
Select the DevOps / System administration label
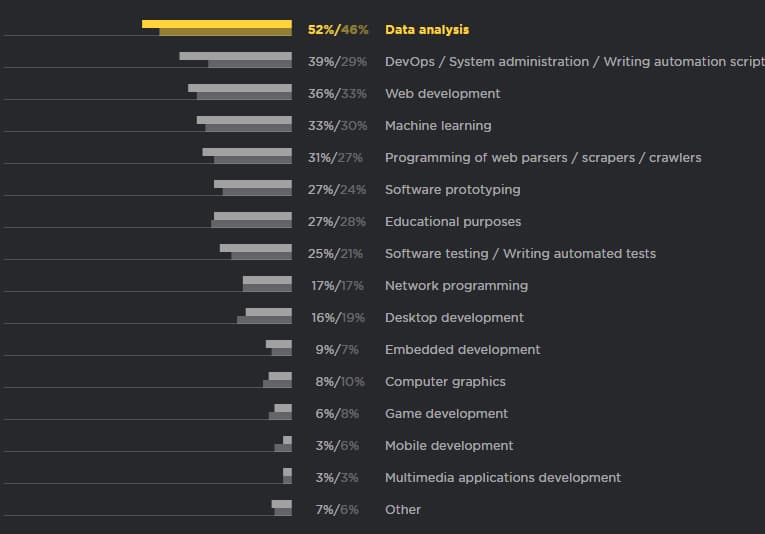click(573, 62)
